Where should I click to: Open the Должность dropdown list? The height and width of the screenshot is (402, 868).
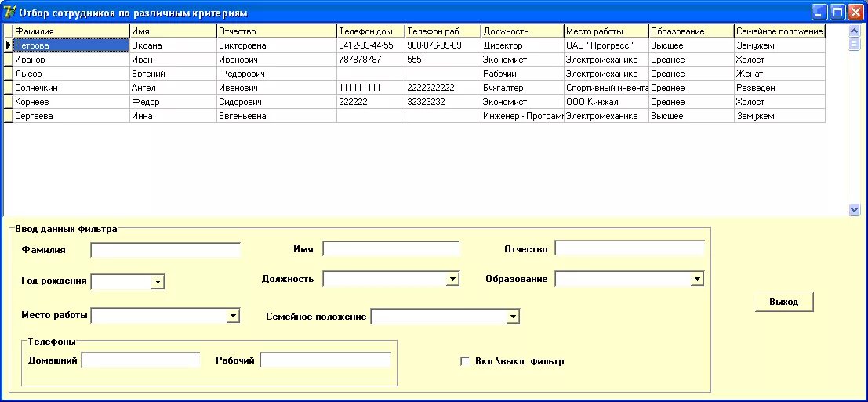click(453, 279)
